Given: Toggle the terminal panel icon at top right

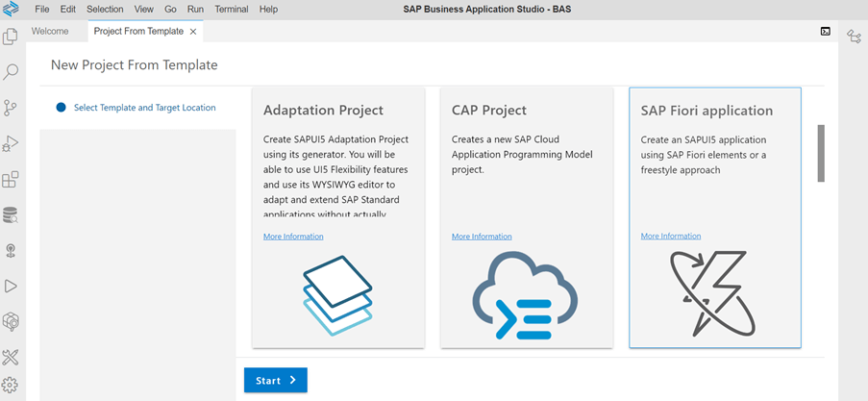Looking at the screenshot, I should (x=825, y=32).
